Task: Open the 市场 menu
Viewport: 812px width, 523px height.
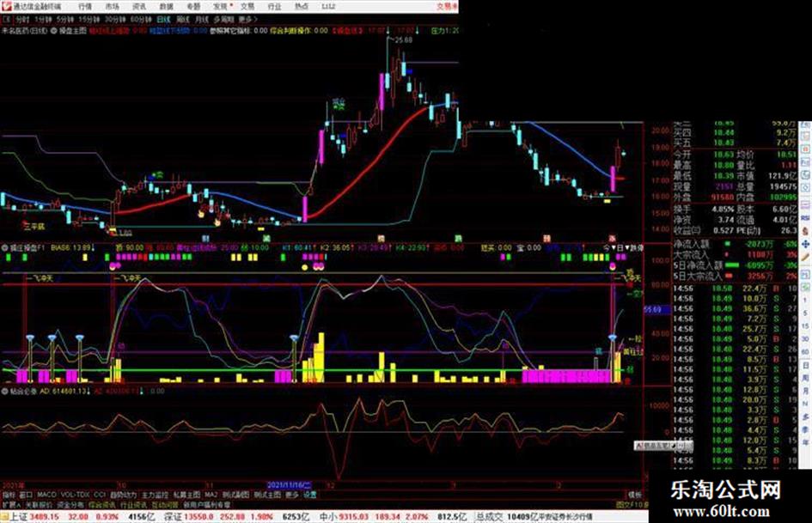Action: 112,6
